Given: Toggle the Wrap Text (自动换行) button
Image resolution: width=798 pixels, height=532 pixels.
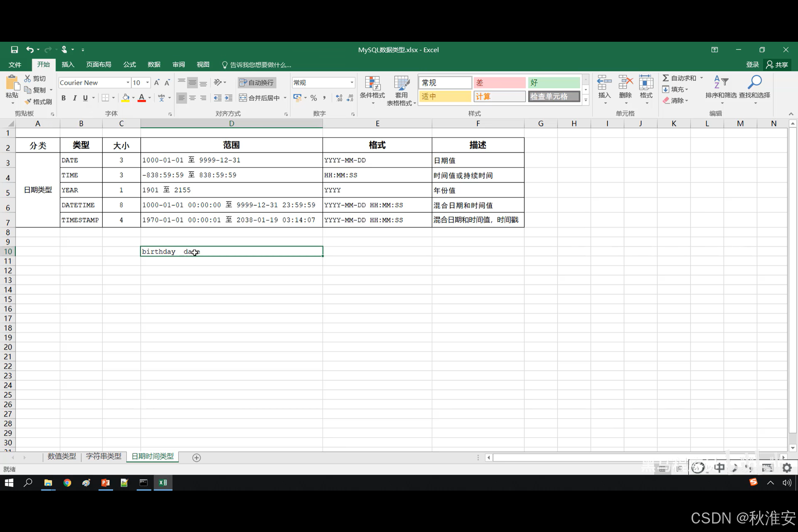Looking at the screenshot, I should pyautogui.click(x=257, y=83).
